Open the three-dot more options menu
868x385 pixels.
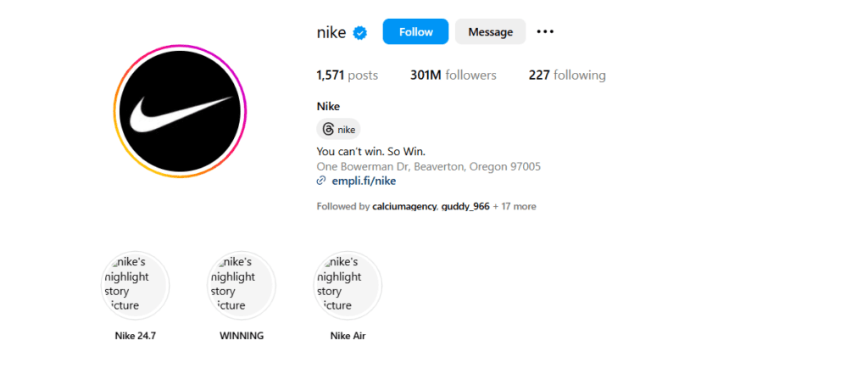click(x=545, y=32)
